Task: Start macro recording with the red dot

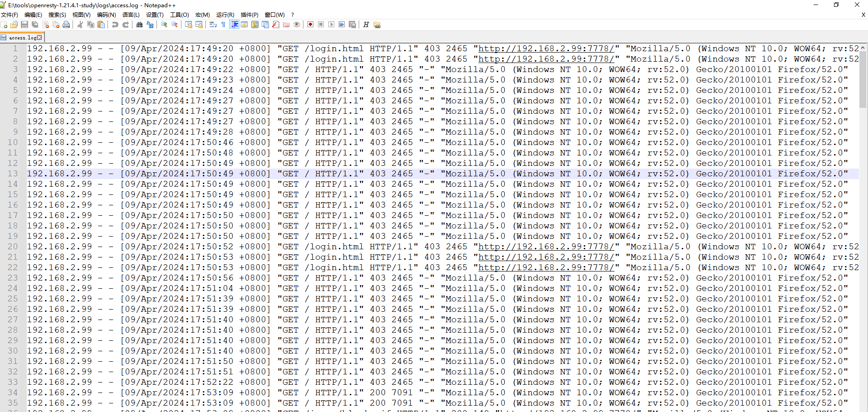Action: [310, 24]
